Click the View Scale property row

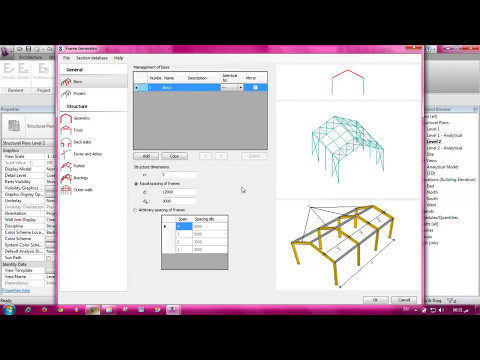coord(28,156)
